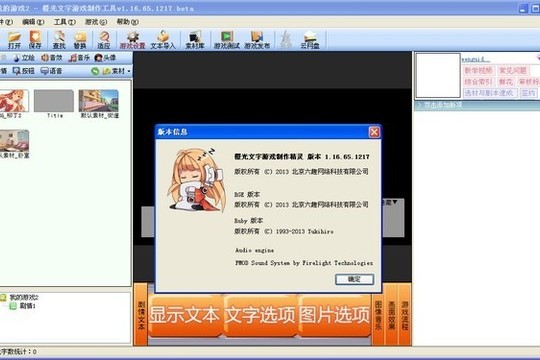Select the 按钮 (button) resource type
This screenshot has height=360, width=540.
pyautogui.click(x=23, y=71)
